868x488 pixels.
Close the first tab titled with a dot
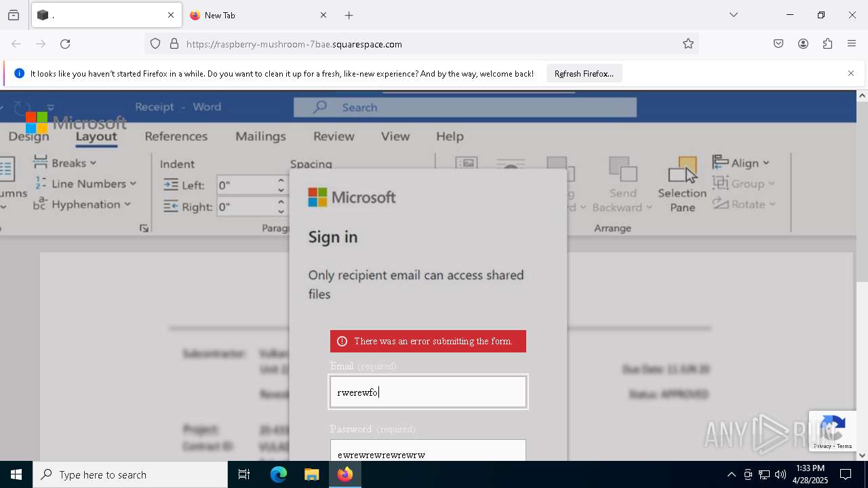[171, 15]
